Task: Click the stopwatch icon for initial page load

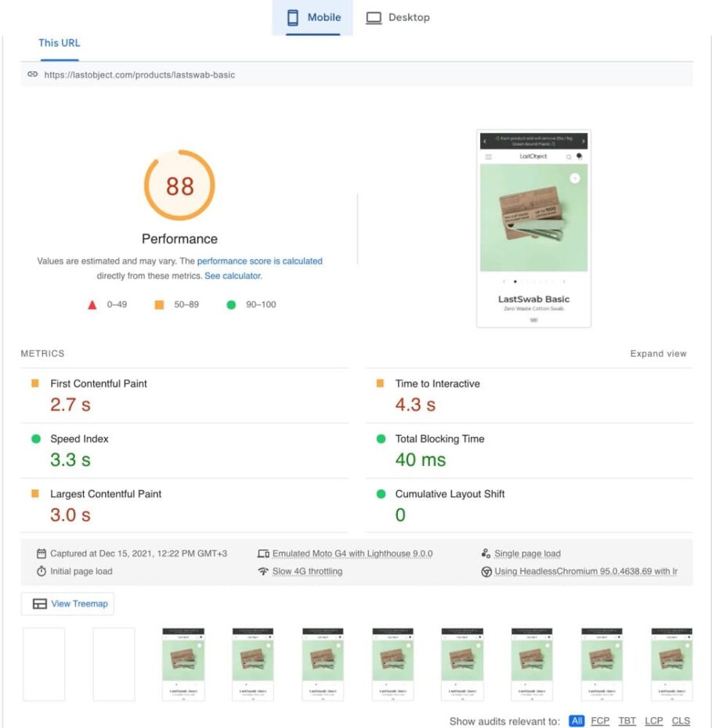Action: 42,571
